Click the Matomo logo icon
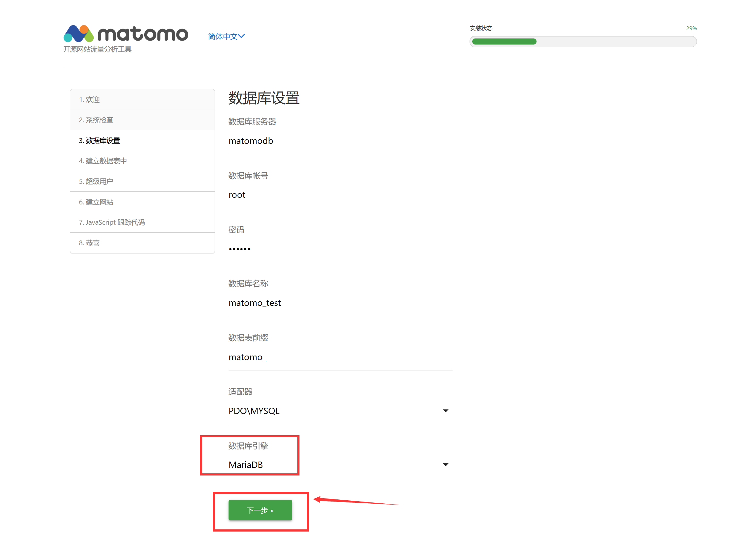 (79, 33)
